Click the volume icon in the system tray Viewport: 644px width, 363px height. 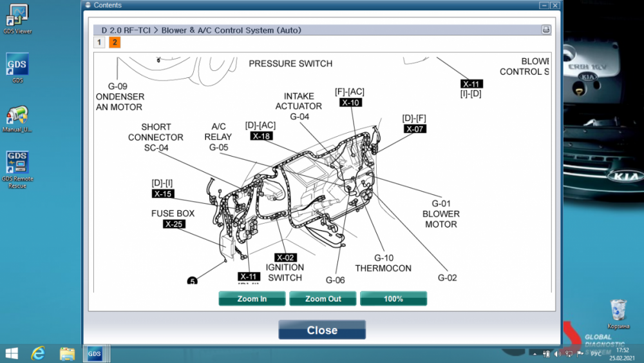[x=557, y=353]
